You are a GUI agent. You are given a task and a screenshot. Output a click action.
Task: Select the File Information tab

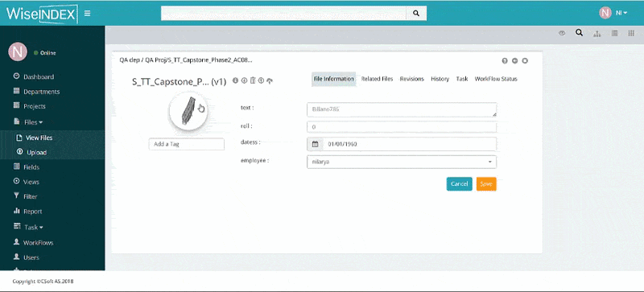[333, 79]
